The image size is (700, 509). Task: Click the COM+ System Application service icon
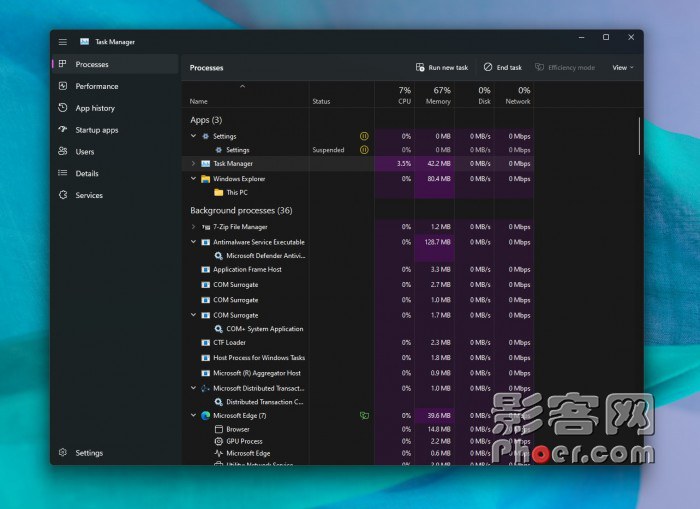coord(218,329)
